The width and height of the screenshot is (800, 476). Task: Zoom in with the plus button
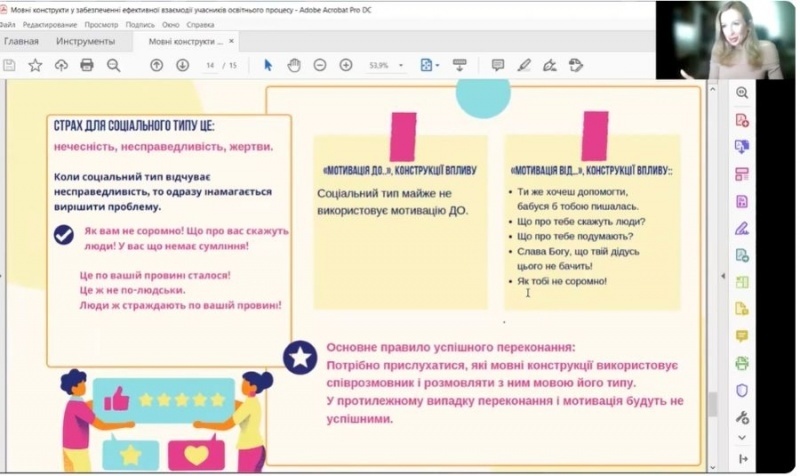[x=346, y=65]
